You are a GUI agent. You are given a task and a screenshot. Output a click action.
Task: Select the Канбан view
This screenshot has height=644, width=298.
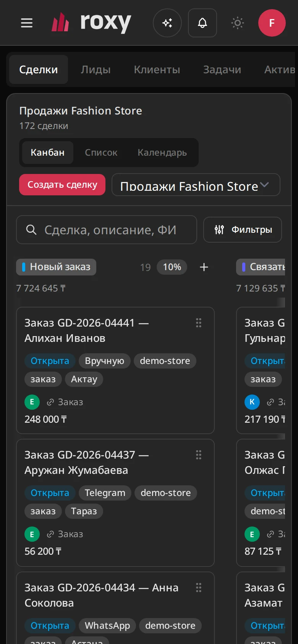[48, 153]
